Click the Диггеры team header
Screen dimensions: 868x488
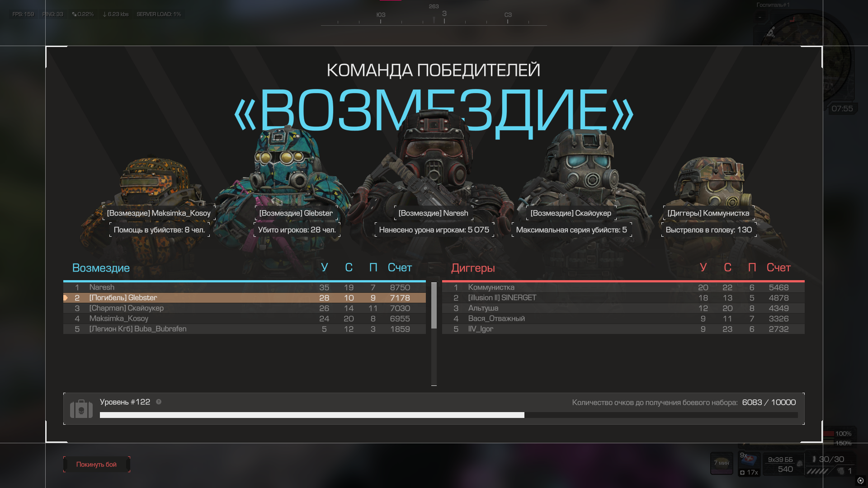click(x=473, y=268)
